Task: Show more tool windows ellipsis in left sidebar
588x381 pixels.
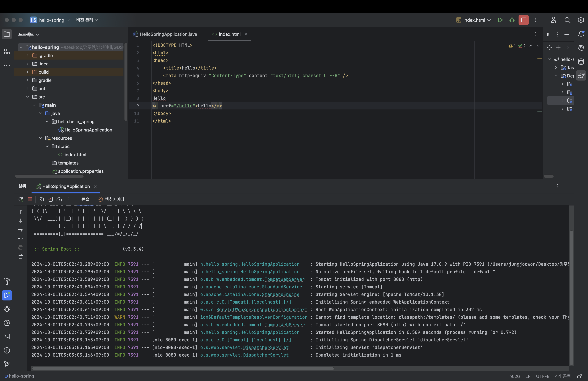Action: [x=7, y=65]
